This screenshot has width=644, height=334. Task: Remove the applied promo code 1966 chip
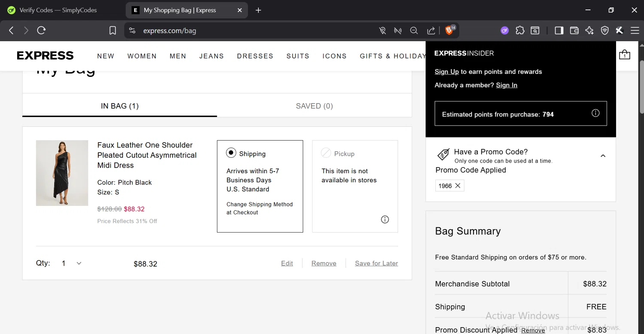(458, 186)
